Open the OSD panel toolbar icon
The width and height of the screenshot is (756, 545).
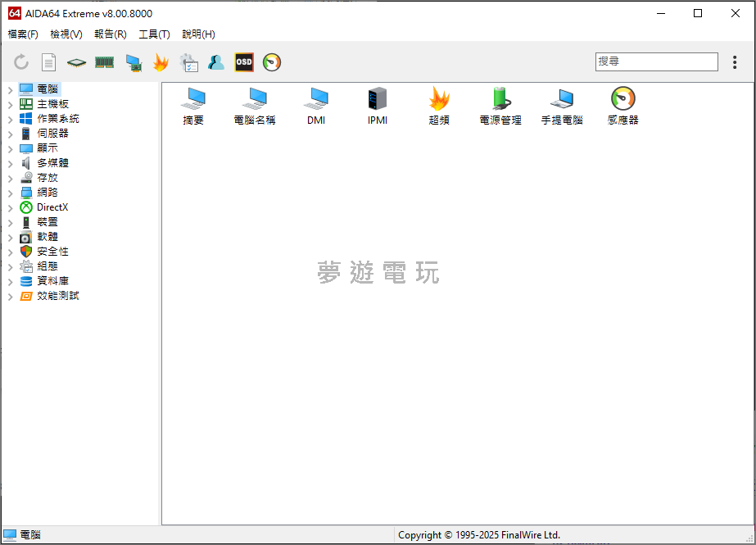(x=244, y=62)
